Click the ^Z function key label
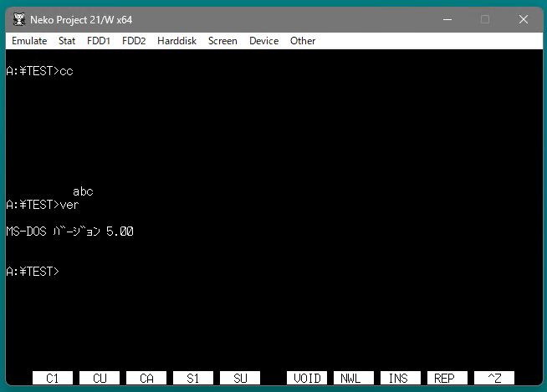547x392 pixels. tap(494, 378)
